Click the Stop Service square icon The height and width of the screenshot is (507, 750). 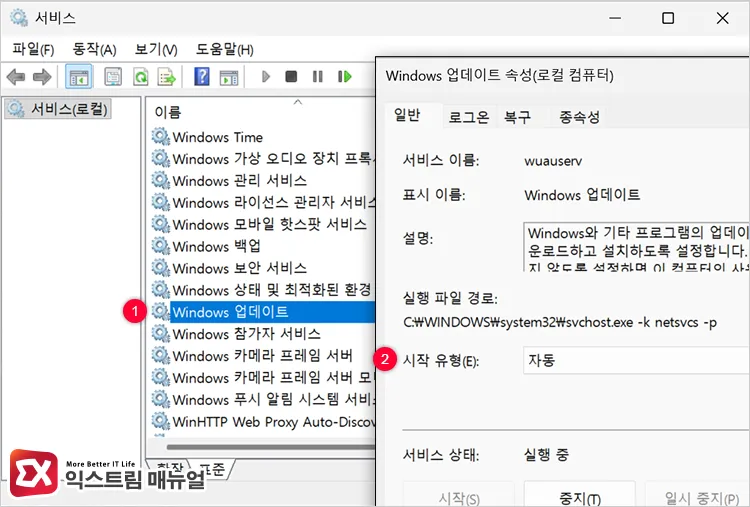point(291,77)
